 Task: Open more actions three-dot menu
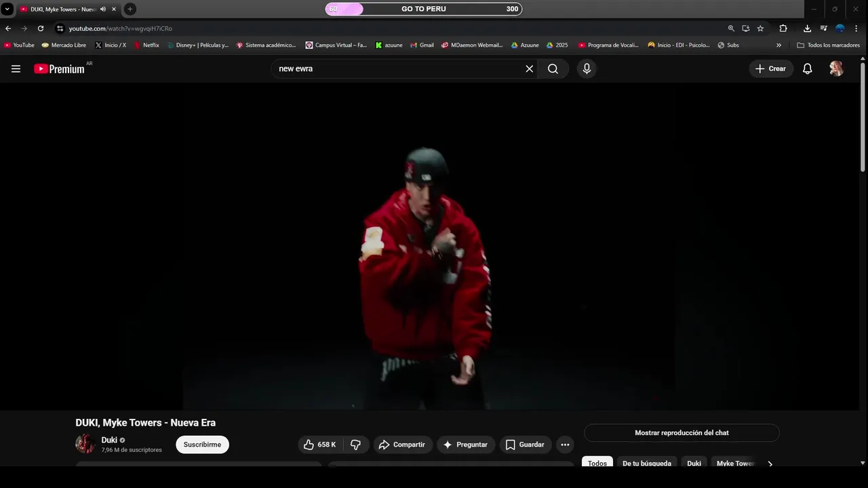pos(565,445)
